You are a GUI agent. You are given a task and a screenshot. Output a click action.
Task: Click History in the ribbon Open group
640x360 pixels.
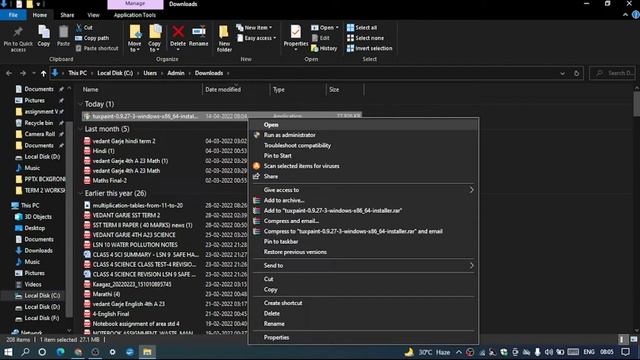tap(324, 48)
